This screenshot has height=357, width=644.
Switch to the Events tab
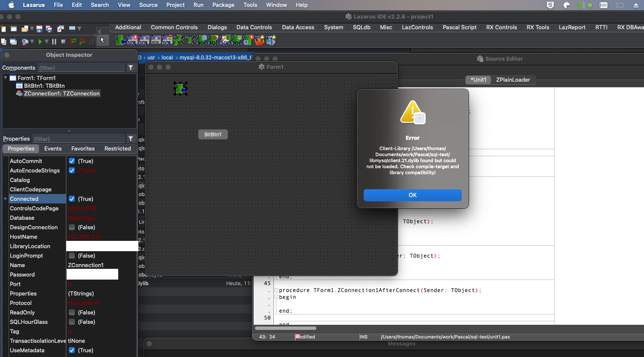pos(53,149)
